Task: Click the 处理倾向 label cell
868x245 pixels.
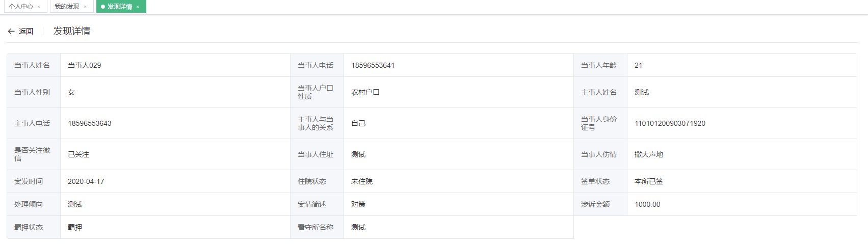Action: click(34, 204)
